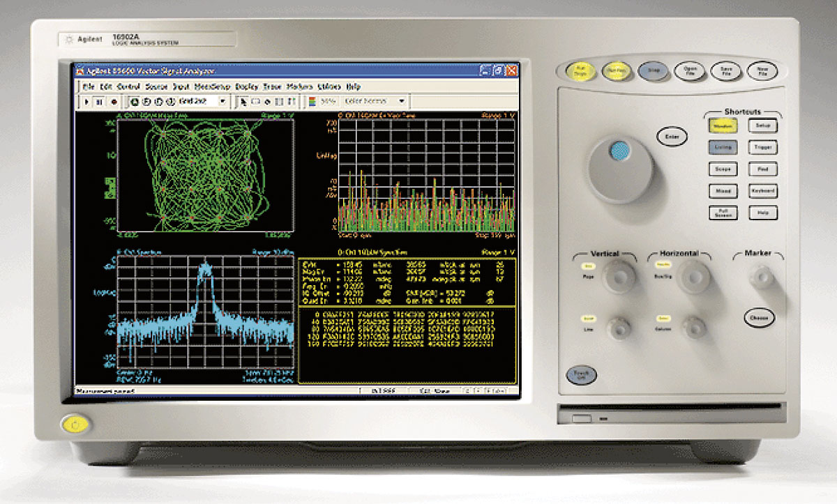837x504 pixels.
Task: Push the oval Choose marker button
Action: 758,319
